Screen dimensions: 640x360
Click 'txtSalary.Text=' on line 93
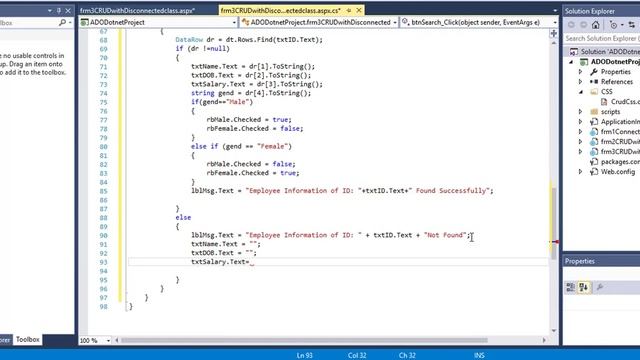pos(220,262)
